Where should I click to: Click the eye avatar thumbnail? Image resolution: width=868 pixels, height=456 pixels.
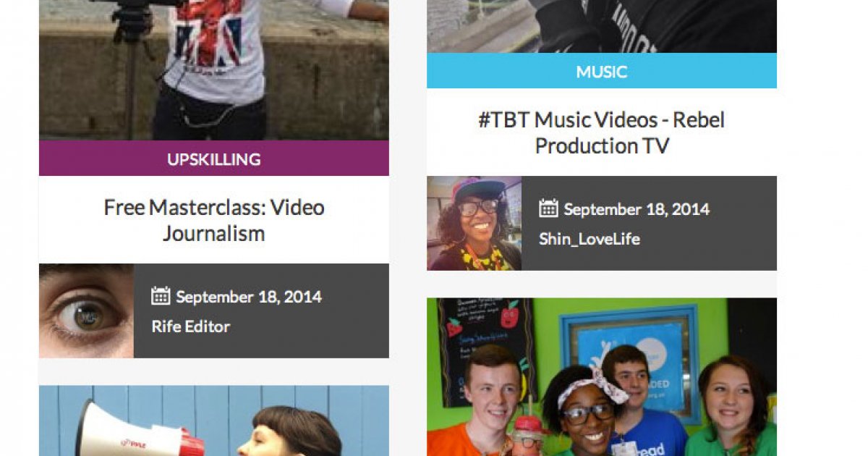point(86,311)
